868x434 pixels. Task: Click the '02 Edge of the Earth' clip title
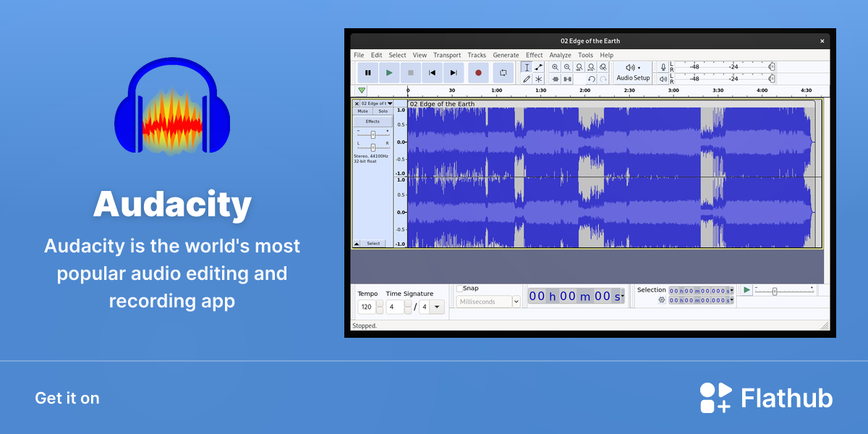pos(443,104)
